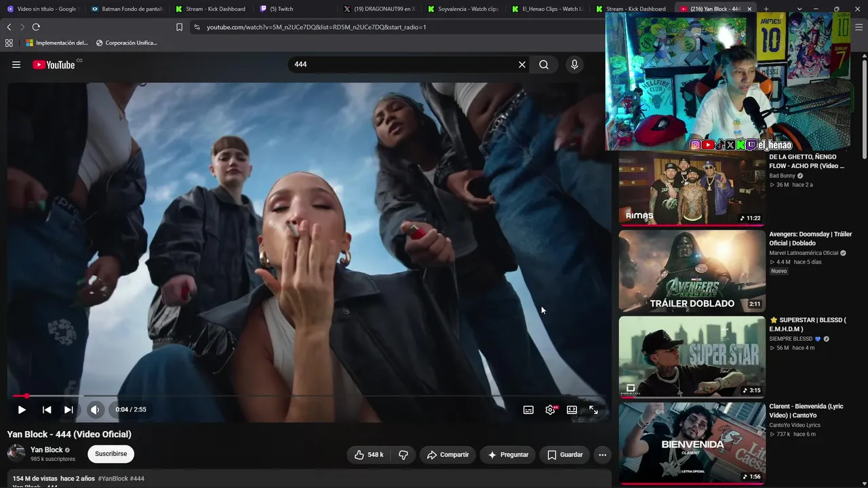Clear the search box text with X
The width and height of the screenshot is (868, 488).
[522, 64]
